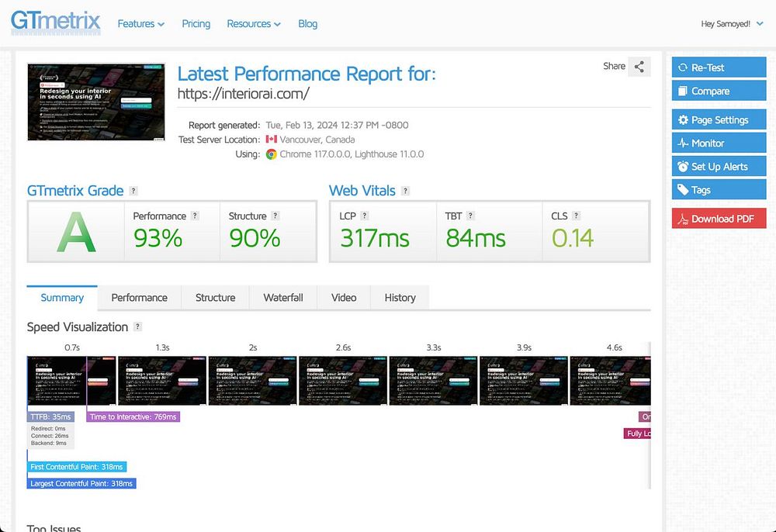Click the Compare button

coord(719,91)
